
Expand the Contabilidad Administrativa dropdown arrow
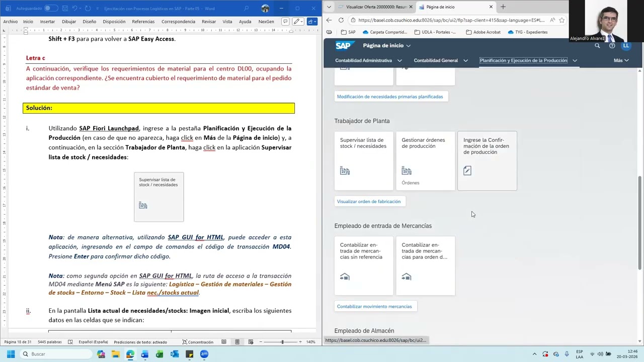[399, 60]
